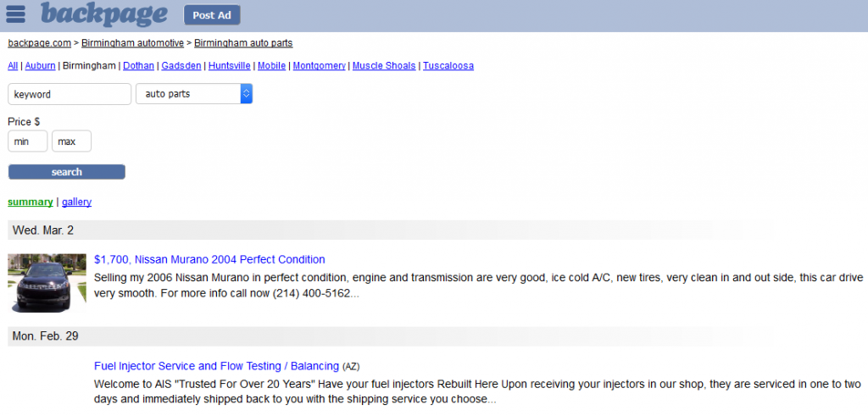The image size is (868, 416).
Task: Open Fuel Injector Service listing link
Action: coord(216,366)
